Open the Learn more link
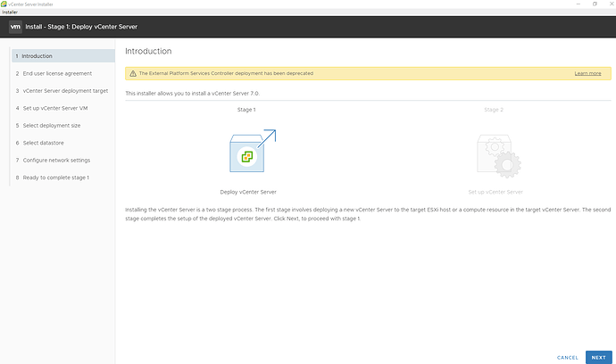The height and width of the screenshot is (364, 616). [587, 73]
